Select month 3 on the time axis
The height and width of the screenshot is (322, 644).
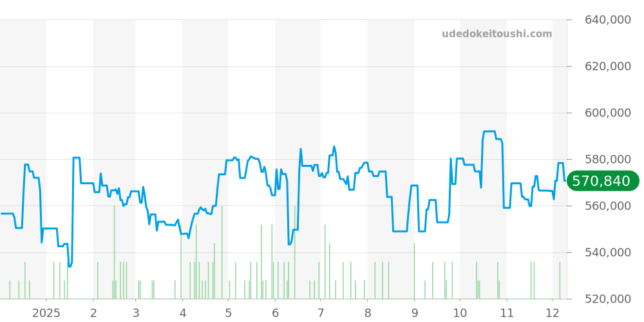pyautogui.click(x=136, y=314)
